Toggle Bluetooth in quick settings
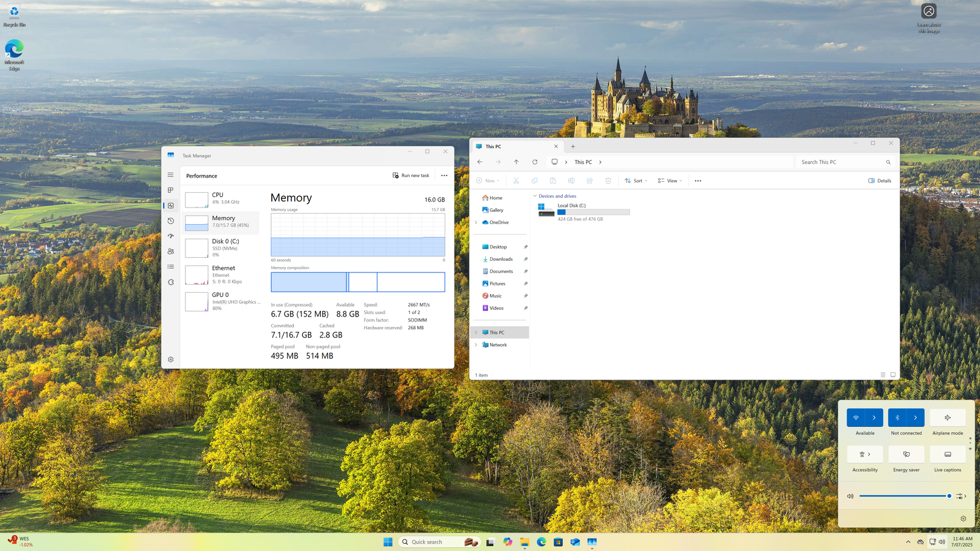Screen dimensions: 980x551 [x=897, y=418]
